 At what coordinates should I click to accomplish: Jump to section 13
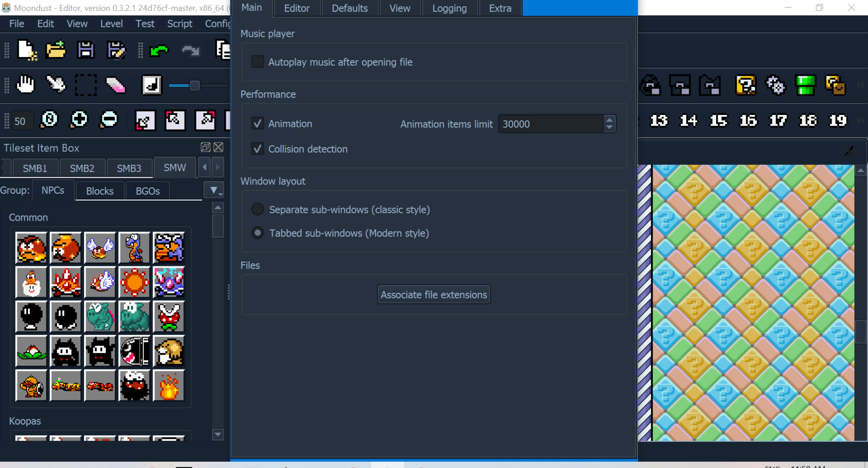(659, 121)
